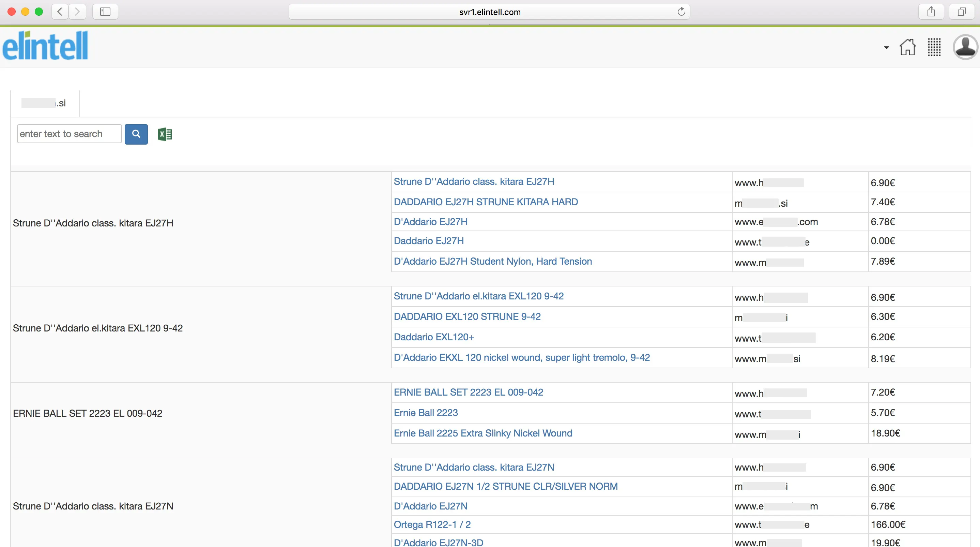Open the home page icon
This screenshot has width=980, height=547.
(x=908, y=47)
